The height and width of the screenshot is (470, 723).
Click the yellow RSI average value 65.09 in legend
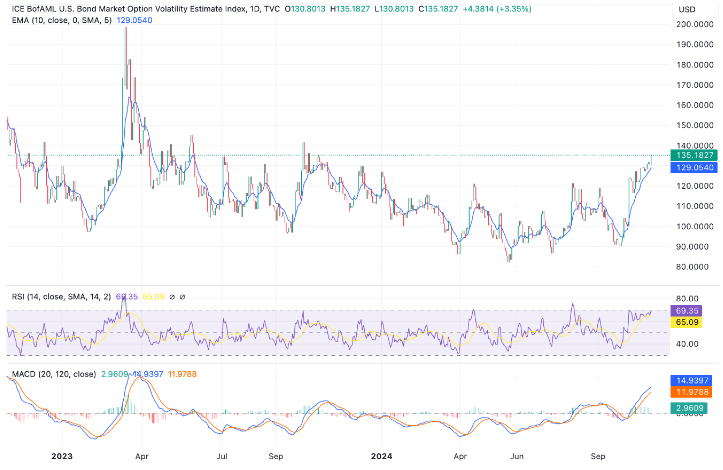click(x=153, y=297)
